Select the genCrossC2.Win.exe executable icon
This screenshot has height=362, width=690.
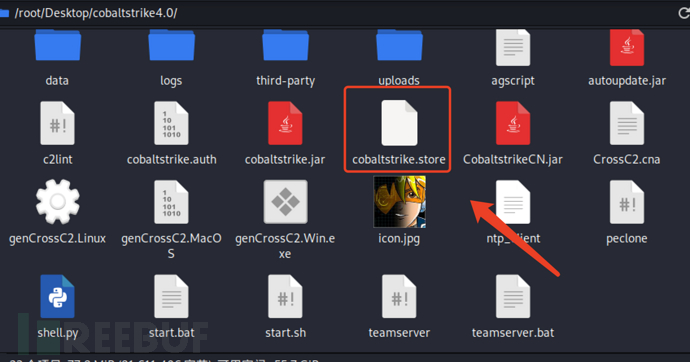[285, 202]
